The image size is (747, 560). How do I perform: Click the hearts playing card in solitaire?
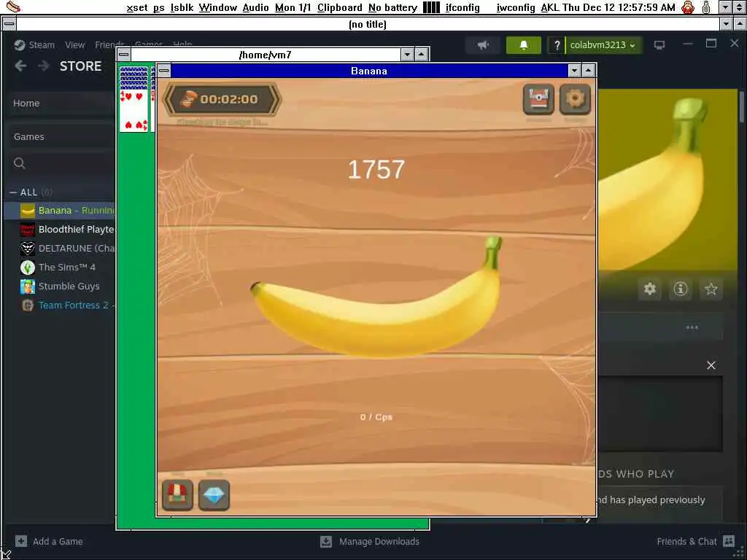coord(134,111)
